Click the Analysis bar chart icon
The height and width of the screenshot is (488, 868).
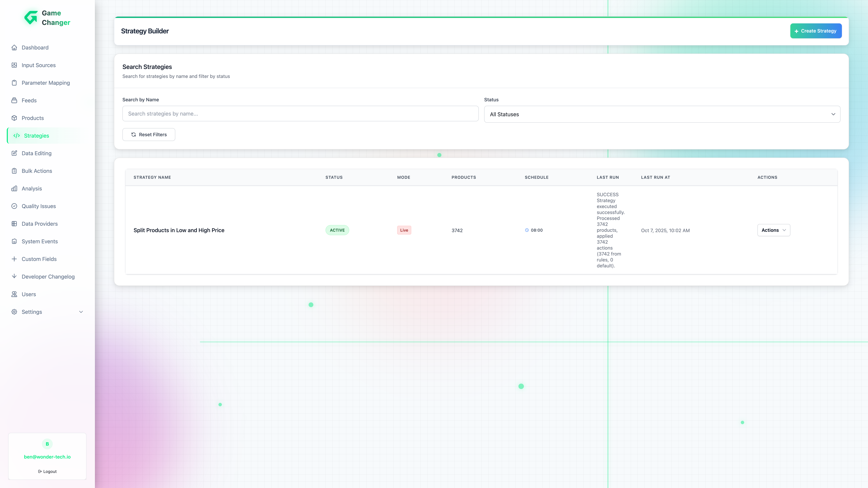pyautogui.click(x=14, y=189)
